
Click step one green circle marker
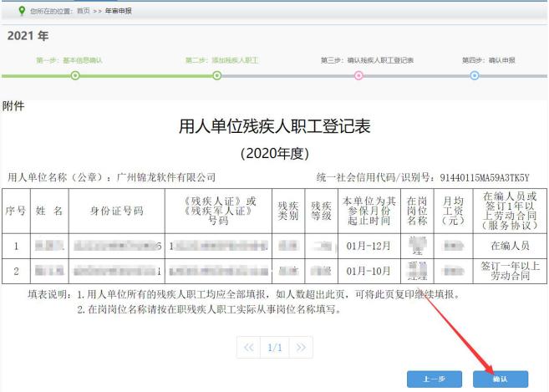point(75,75)
